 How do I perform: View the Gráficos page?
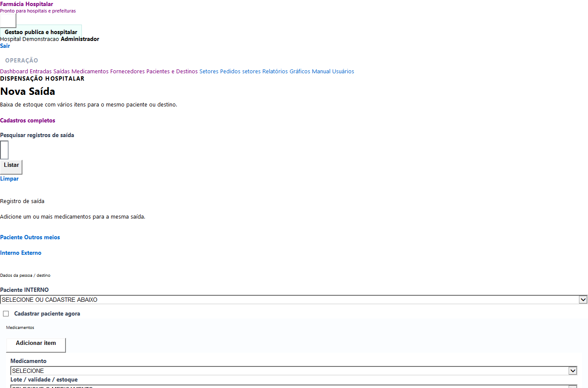[x=300, y=72]
